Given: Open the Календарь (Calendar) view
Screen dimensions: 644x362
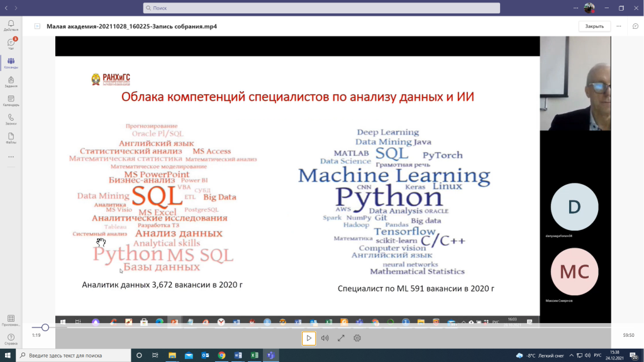Looking at the screenshot, I should 11,101.
